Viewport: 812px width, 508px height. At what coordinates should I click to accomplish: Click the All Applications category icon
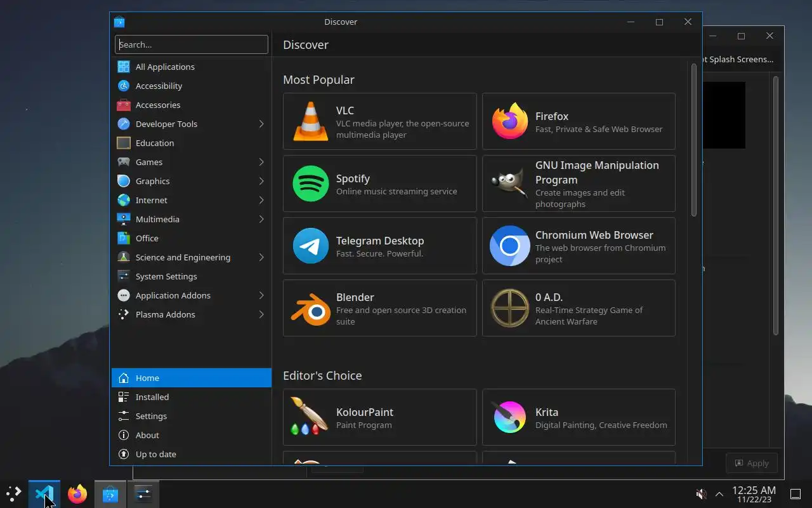(x=124, y=67)
